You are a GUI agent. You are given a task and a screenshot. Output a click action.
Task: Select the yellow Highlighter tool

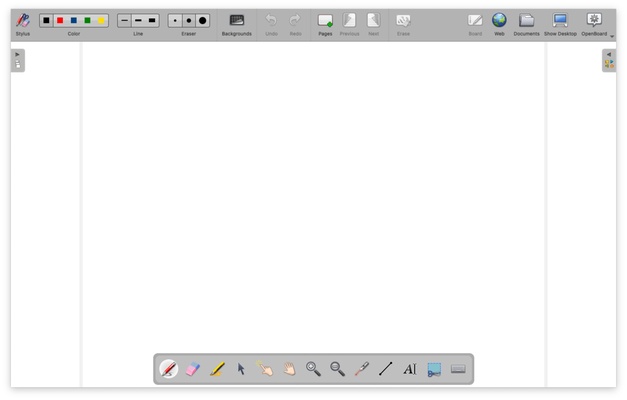[217, 369]
